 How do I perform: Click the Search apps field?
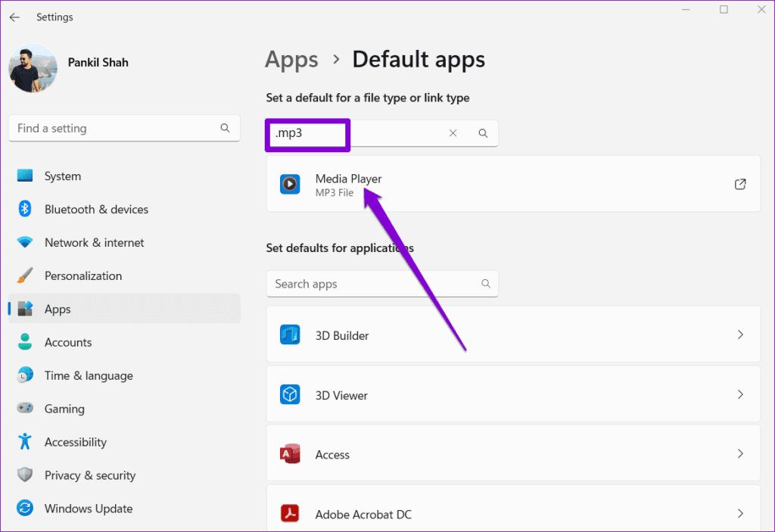[375, 284]
